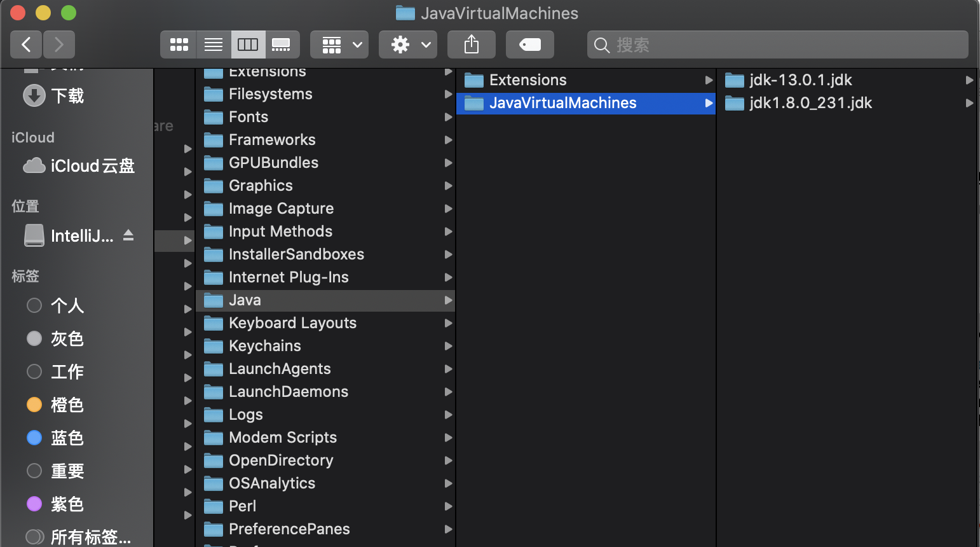Click the search field
Image resolution: width=980 pixels, height=547 pixels.
pyautogui.click(x=778, y=45)
